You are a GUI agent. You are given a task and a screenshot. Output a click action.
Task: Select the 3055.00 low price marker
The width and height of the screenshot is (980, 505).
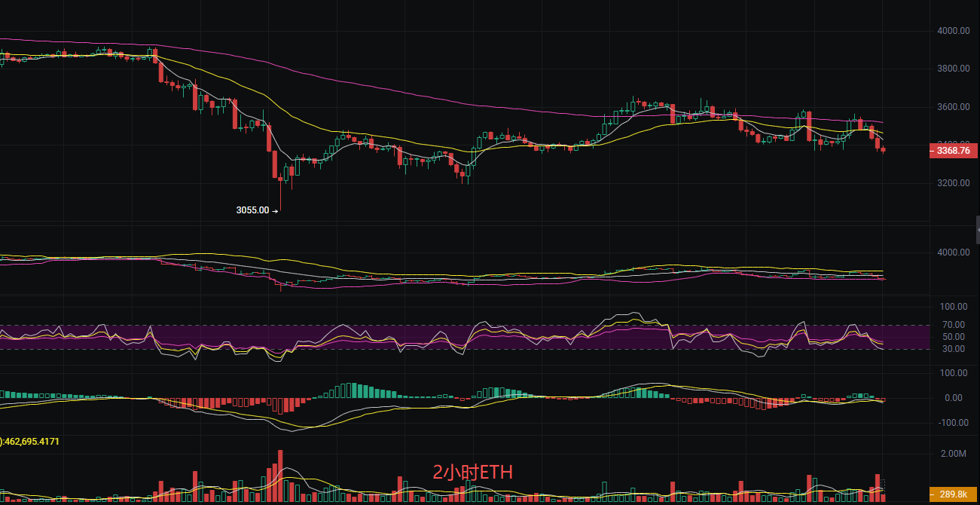(x=252, y=211)
